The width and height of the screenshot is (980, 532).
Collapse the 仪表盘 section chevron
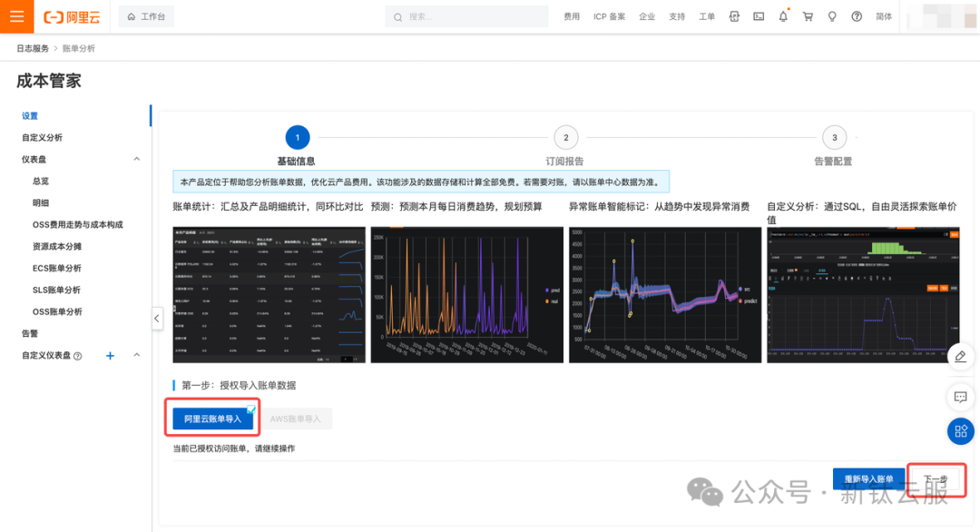pos(136,160)
